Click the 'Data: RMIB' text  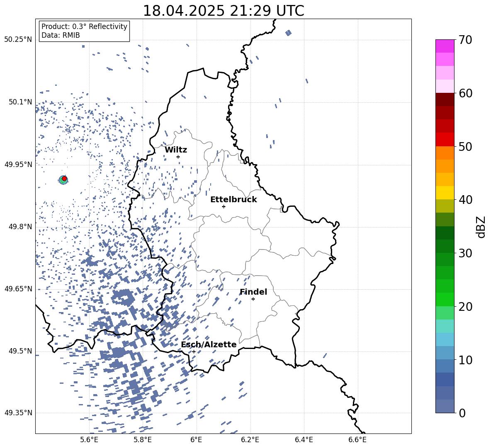[x=61, y=35]
